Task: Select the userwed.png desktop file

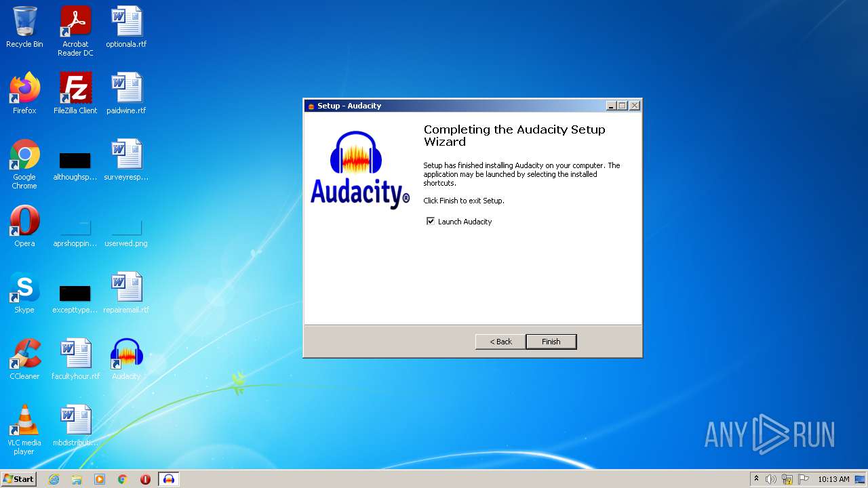Action: (x=126, y=232)
